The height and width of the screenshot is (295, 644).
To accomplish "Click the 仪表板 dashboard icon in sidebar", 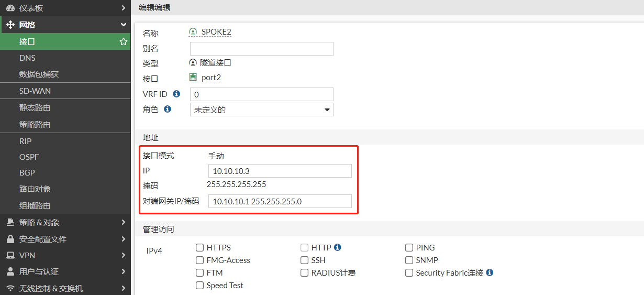I will click(x=10, y=8).
